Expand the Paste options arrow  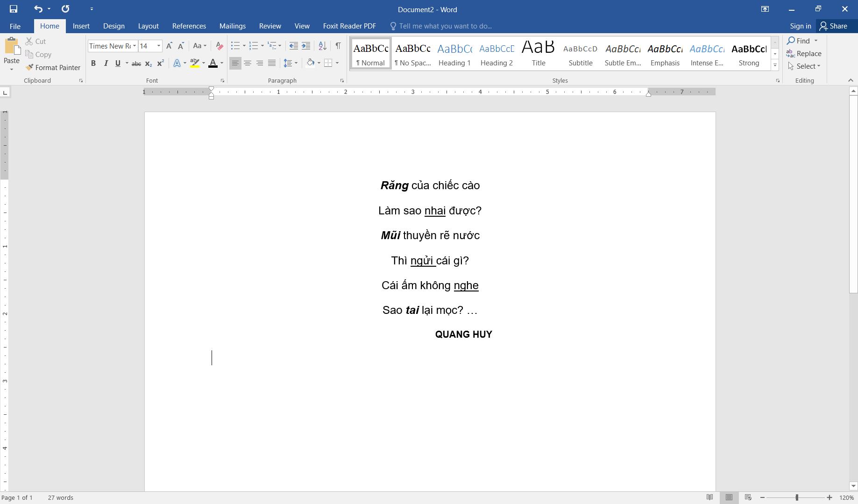[12, 70]
